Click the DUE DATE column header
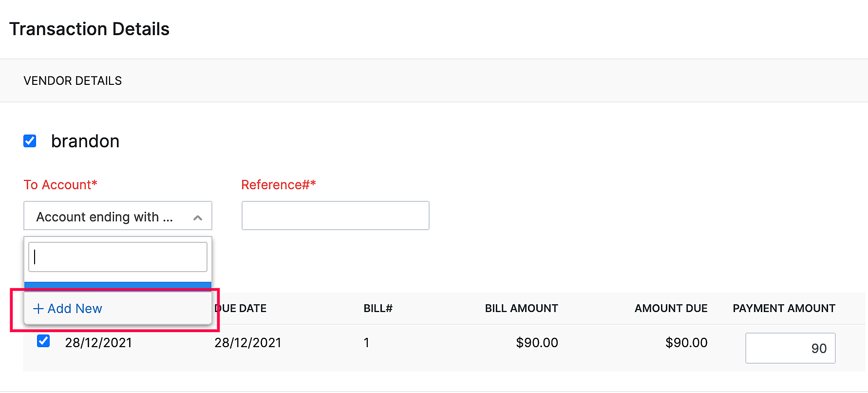This screenshot has width=868, height=393. (241, 309)
